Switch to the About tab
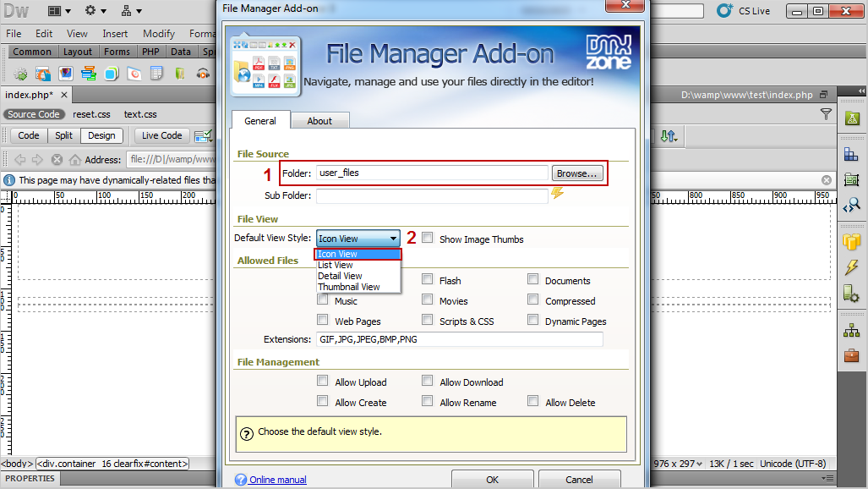This screenshot has height=489, width=868. [319, 121]
